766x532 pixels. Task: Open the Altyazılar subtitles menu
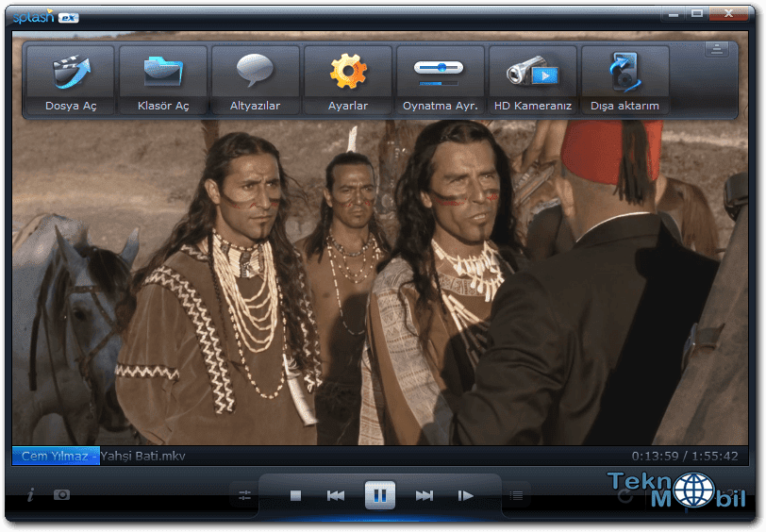click(256, 80)
